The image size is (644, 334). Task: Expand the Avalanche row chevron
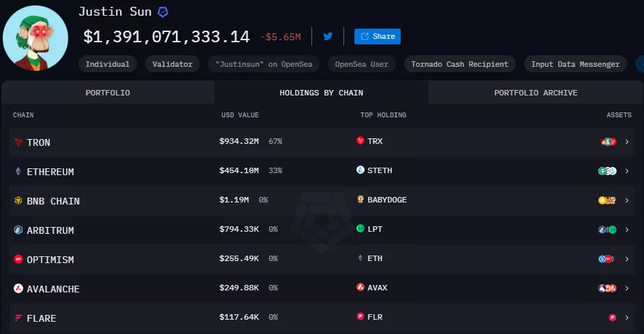point(627,288)
